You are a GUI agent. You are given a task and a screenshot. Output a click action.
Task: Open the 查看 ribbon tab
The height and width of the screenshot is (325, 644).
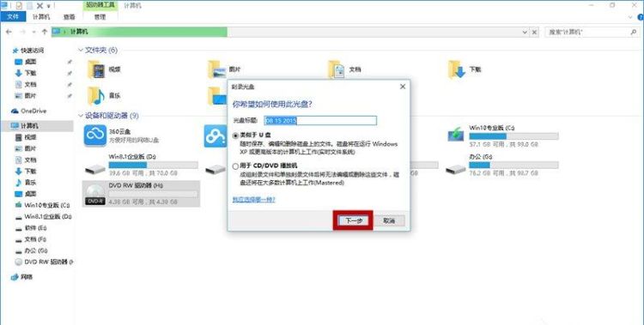69,17
